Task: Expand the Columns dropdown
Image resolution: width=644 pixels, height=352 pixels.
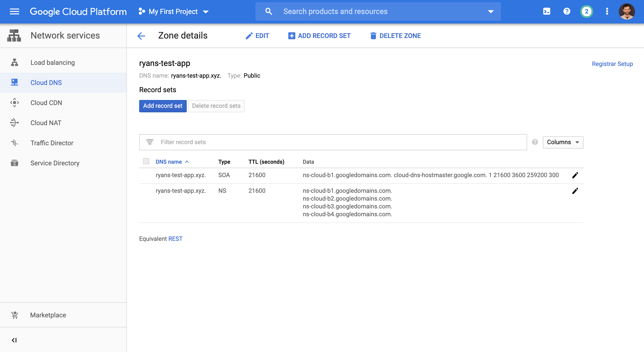Action: [563, 142]
